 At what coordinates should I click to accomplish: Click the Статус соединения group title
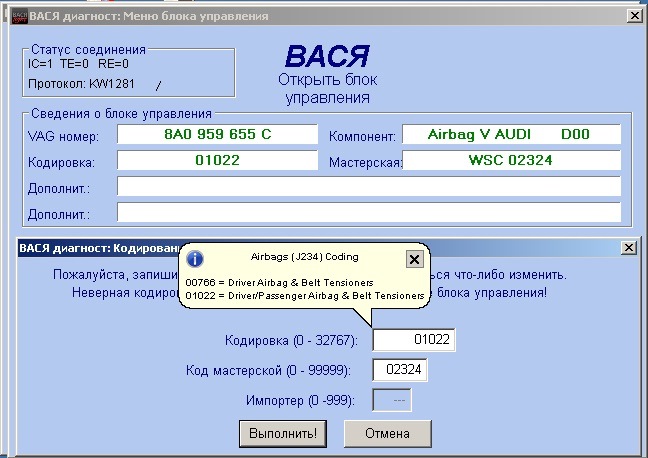click(x=88, y=50)
